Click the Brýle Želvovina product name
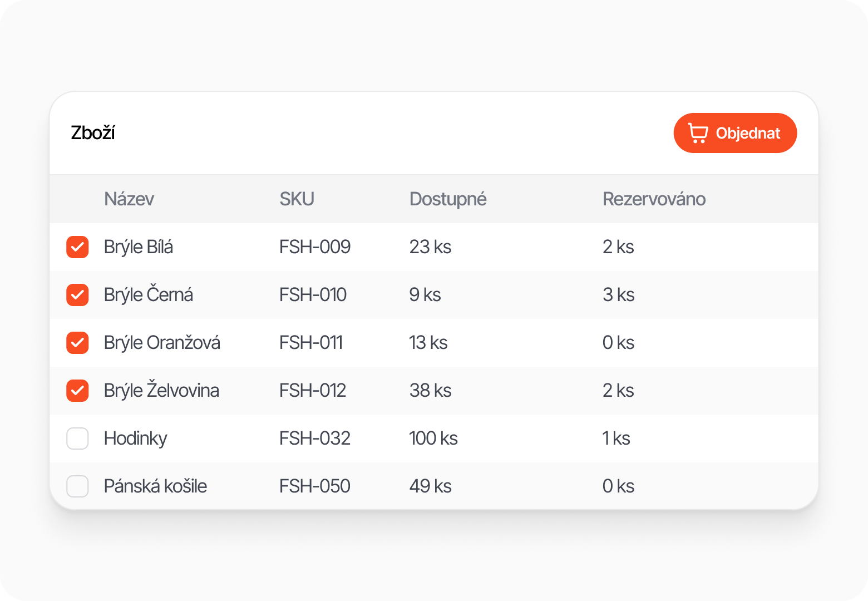This screenshot has width=868, height=601. pyautogui.click(x=161, y=391)
